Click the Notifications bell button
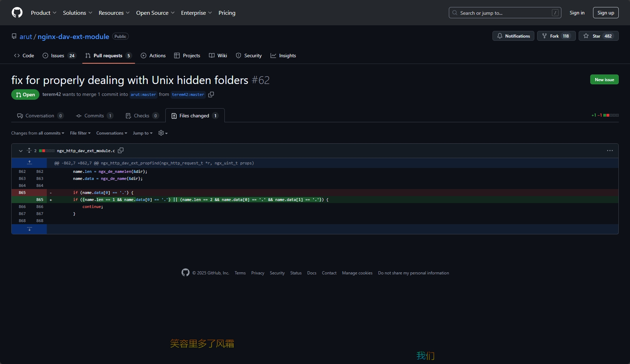This screenshot has height=364, width=630. pos(513,36)
